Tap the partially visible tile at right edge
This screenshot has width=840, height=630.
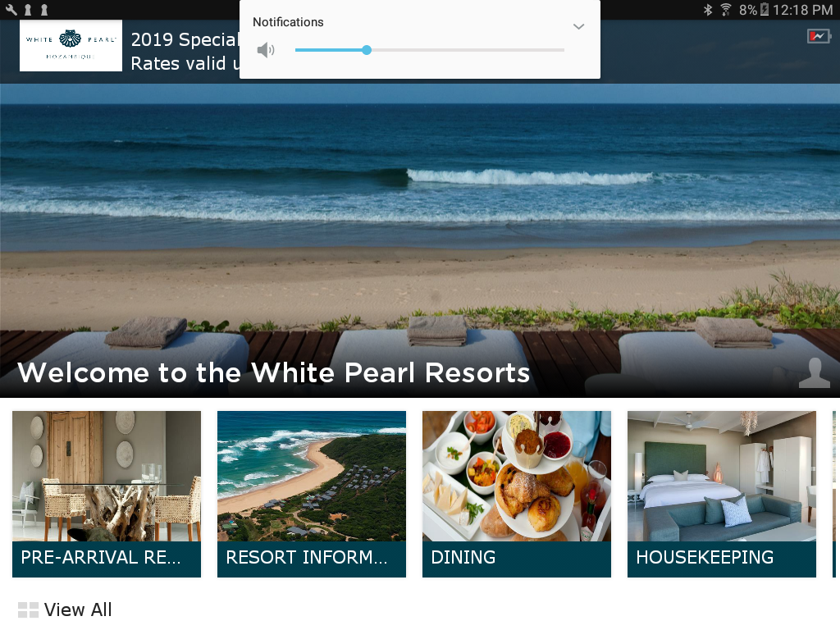coord(836,494)
